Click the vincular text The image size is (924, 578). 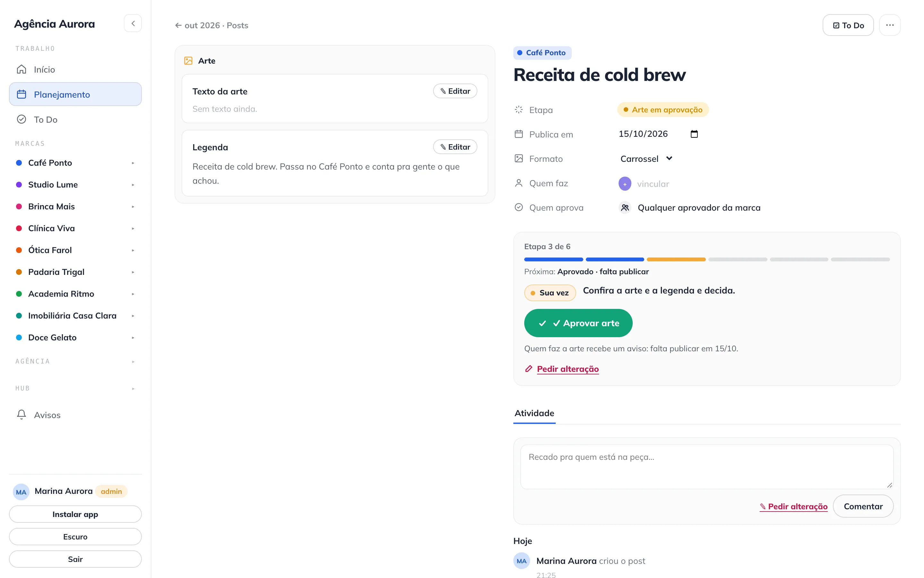click(653, 184)
